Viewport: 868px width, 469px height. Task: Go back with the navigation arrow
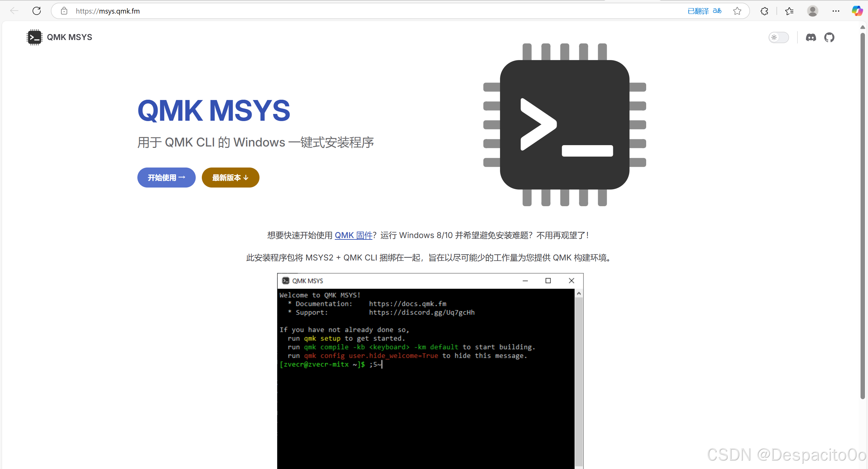[14, 11]
